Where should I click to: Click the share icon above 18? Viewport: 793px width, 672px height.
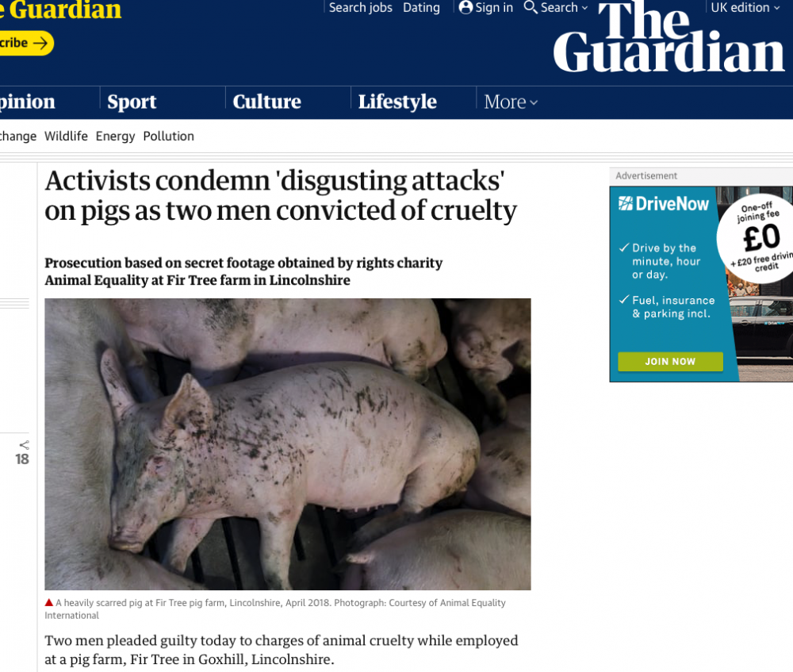tap(24, 445)
